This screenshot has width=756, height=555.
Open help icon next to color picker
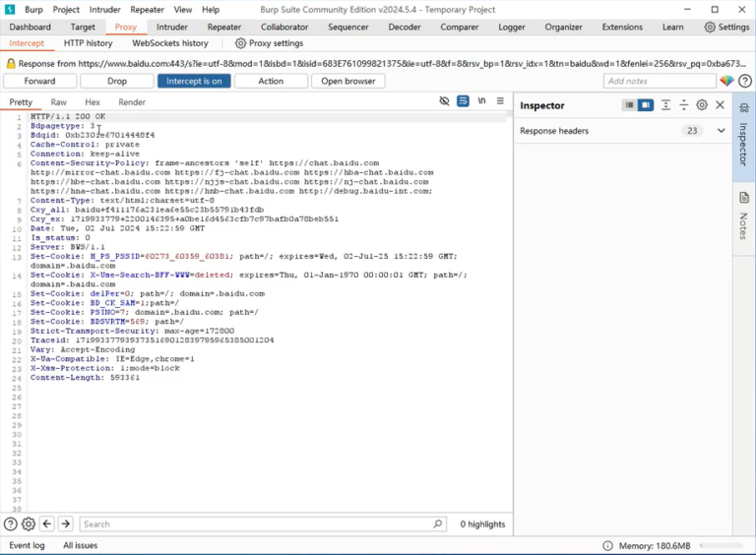(x=745, y=81)
